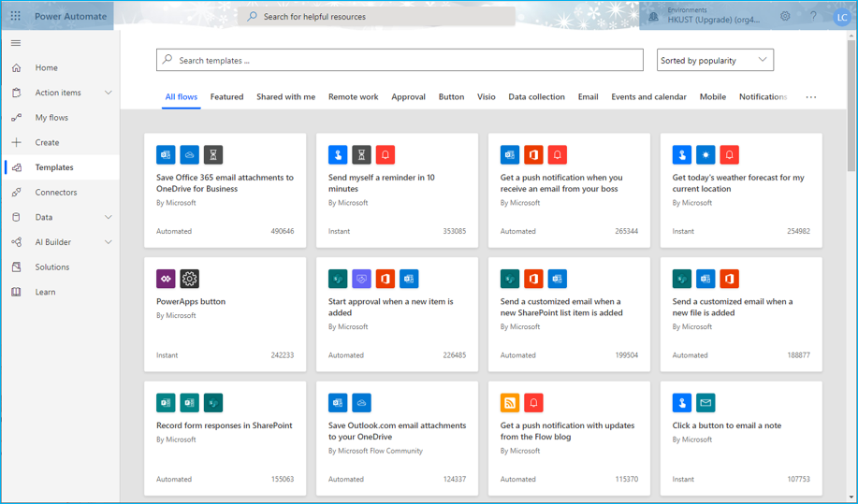The width and height of the screenshot is (858, 504).
Task: Expand the AI Builder submenu chevron
Action: point(109,241)
